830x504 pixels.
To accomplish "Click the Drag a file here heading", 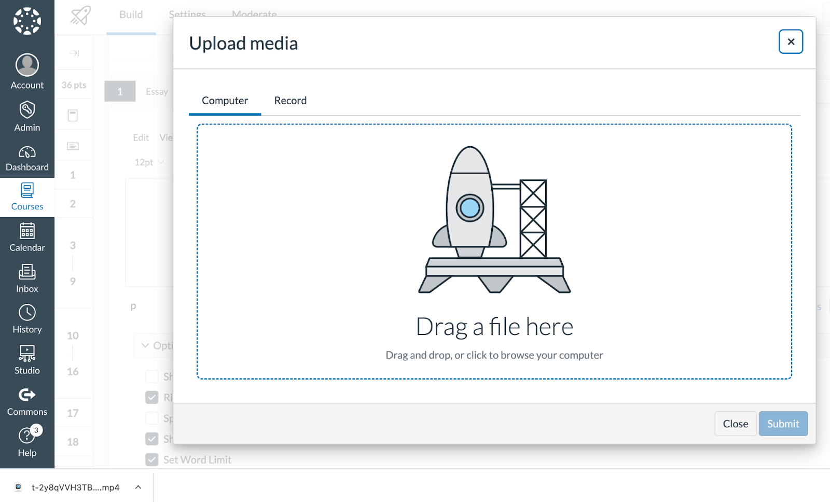I will [x=494, y=327].
